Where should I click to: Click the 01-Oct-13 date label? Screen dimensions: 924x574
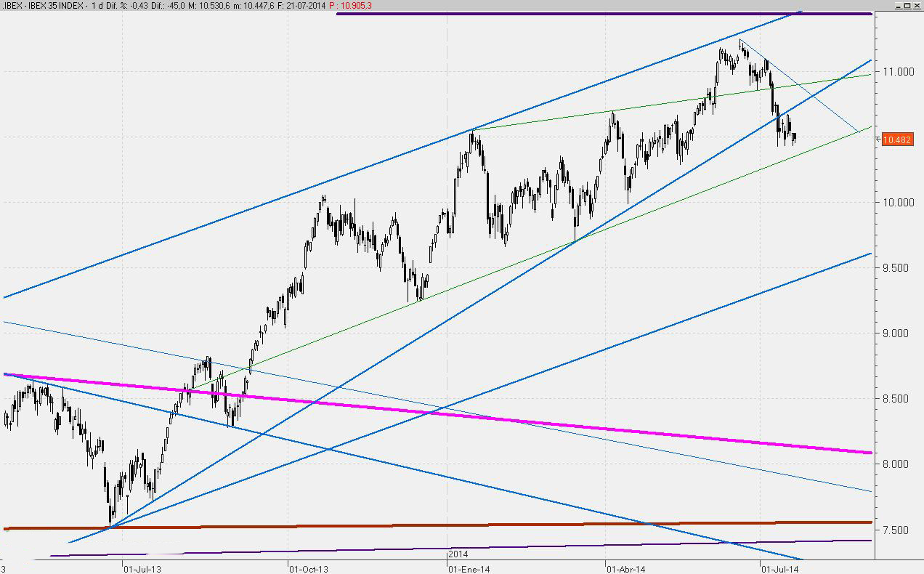point(309,569)
